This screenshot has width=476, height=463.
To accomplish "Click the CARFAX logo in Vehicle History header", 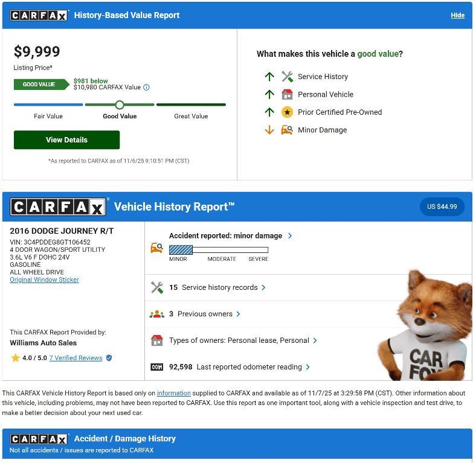I will click(x=57, y=207).
